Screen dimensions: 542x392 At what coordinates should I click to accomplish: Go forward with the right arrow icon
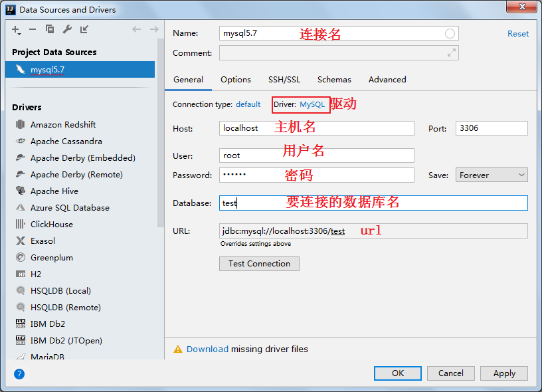point(154,29)
